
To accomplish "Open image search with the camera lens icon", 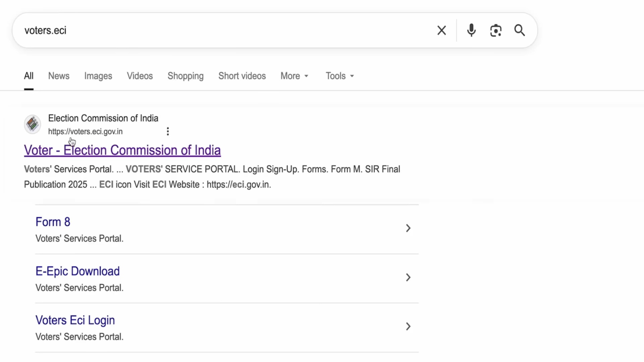I will click(x=496, y=31).
